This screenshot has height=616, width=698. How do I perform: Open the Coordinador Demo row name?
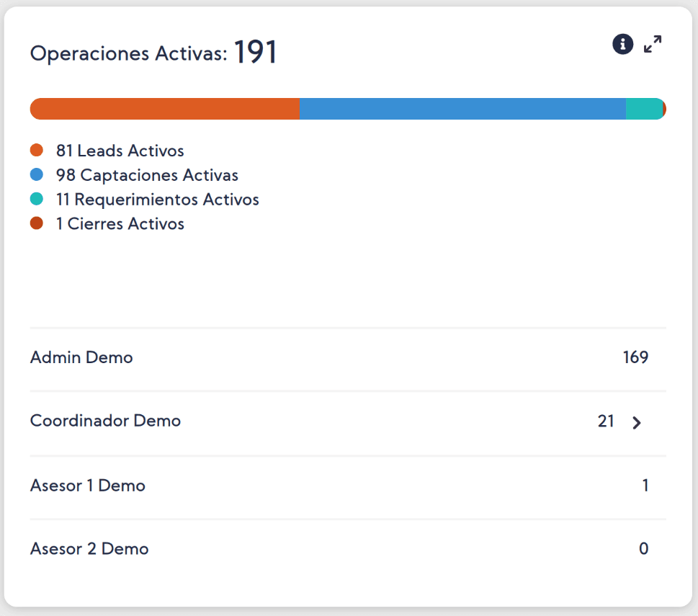click(x=105, y=421)
